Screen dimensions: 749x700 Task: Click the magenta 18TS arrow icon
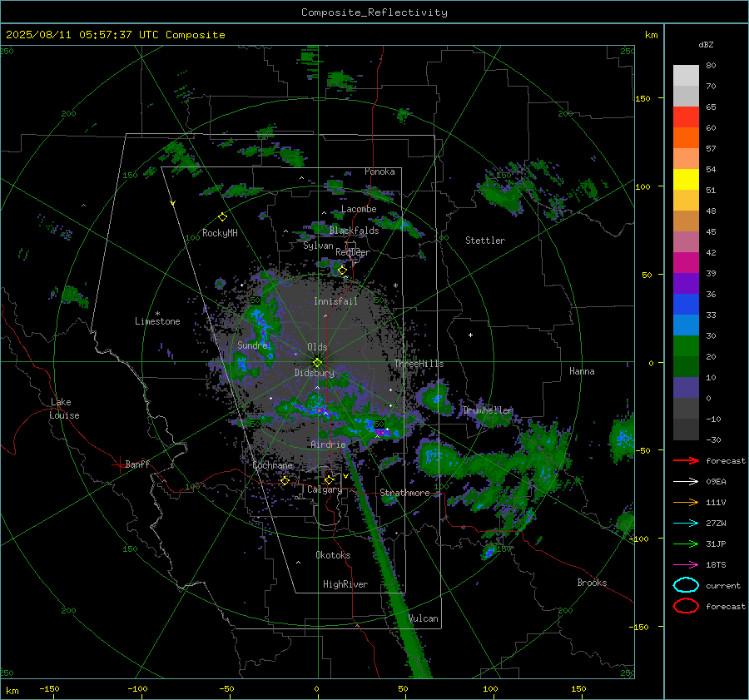point(686,565)
